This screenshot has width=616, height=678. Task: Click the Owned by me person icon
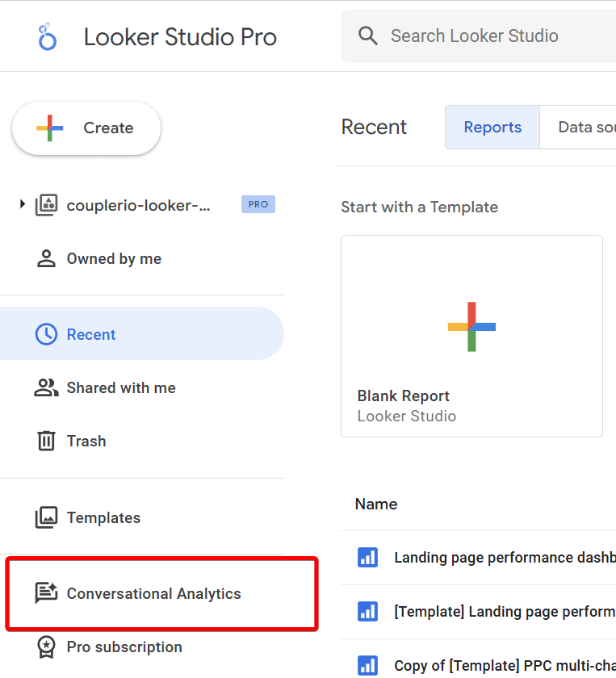pos(46,258)
